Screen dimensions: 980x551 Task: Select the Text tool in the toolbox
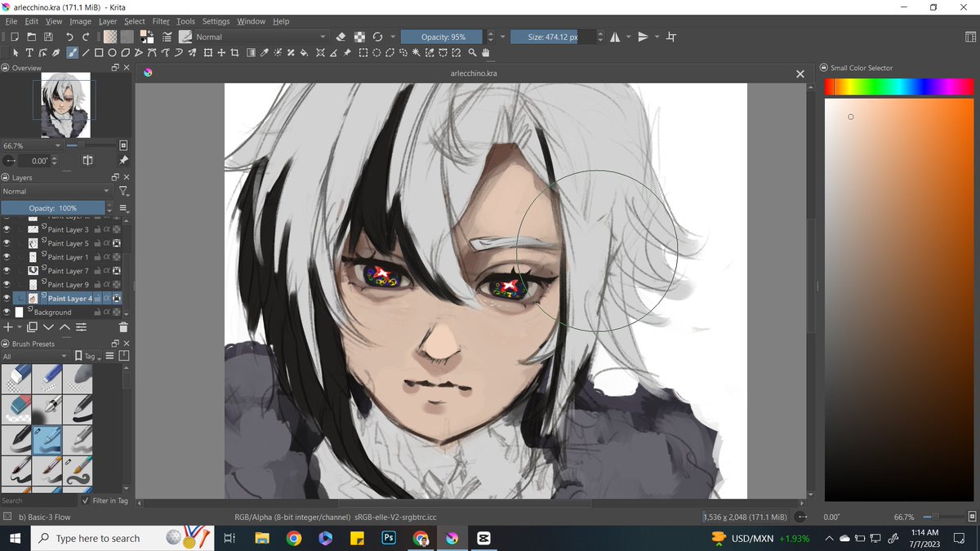coord(29,53)
